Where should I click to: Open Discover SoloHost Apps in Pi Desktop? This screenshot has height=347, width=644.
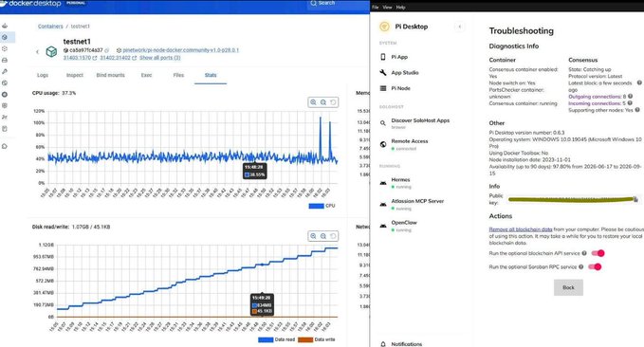419,123
